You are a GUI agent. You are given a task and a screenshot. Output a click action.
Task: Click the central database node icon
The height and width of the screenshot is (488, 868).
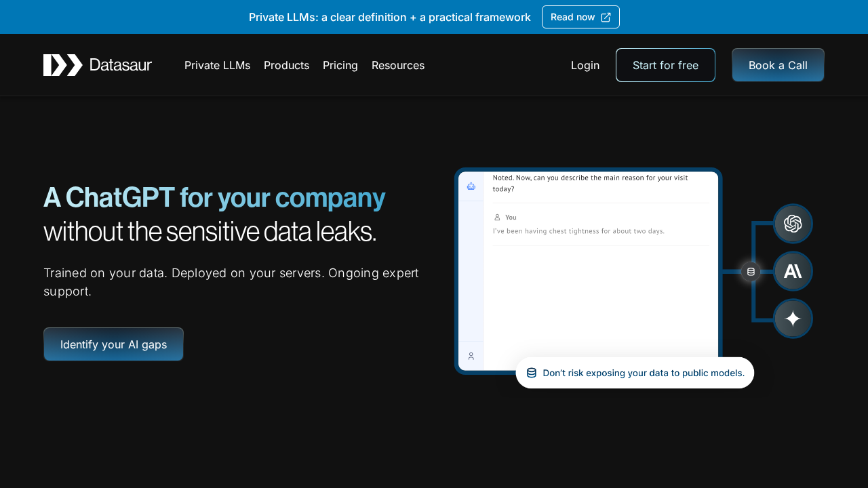(x=751, y=270)
